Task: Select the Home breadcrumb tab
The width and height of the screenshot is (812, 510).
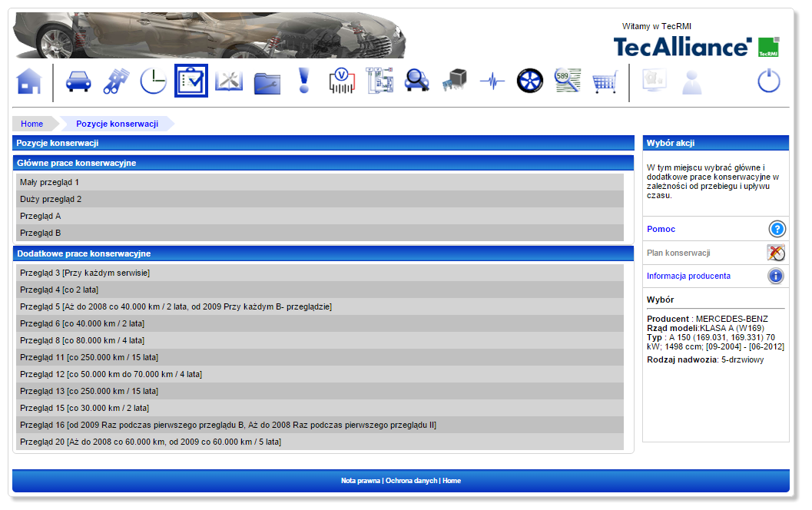Action: [32, 124]
